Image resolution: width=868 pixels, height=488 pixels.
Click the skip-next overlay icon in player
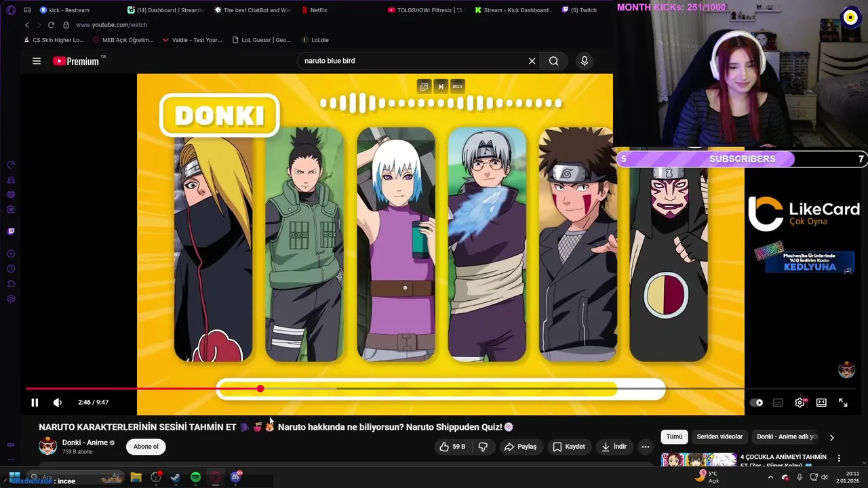[441, 87]
